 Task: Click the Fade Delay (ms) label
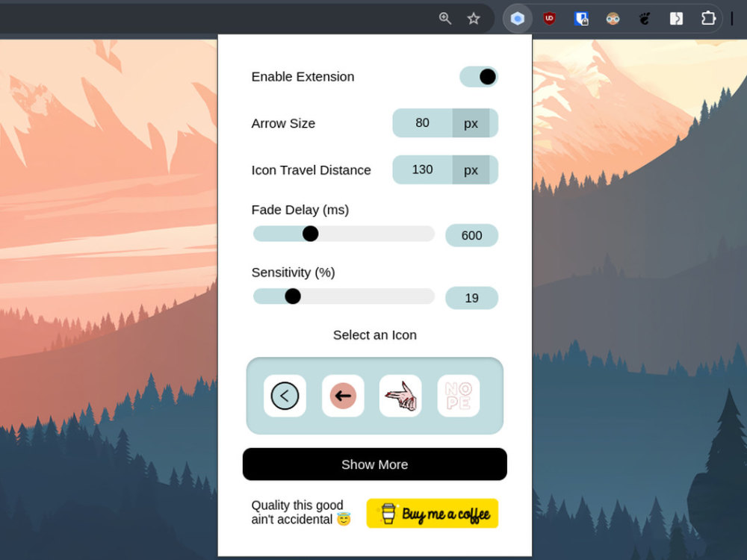(300, 210)
